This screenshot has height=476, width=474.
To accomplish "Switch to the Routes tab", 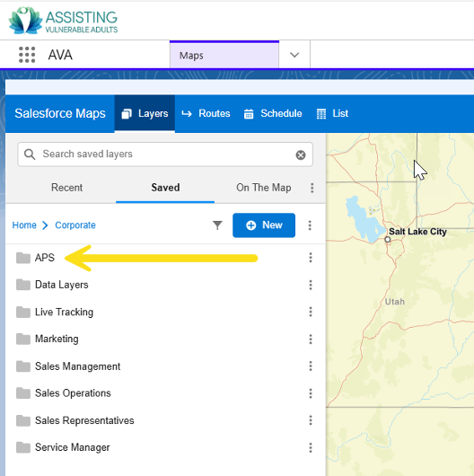I will click(206, 113).
